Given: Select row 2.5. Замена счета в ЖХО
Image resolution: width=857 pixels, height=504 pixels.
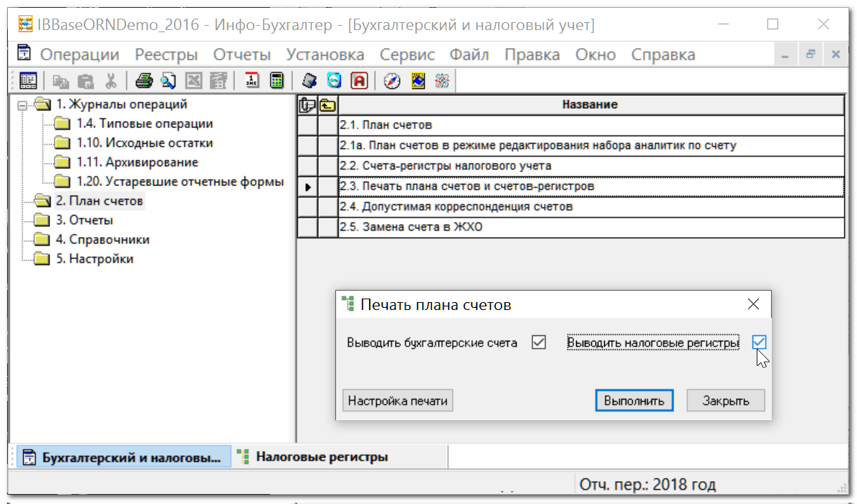Looking at the screenshot, I should pos(591,227).
